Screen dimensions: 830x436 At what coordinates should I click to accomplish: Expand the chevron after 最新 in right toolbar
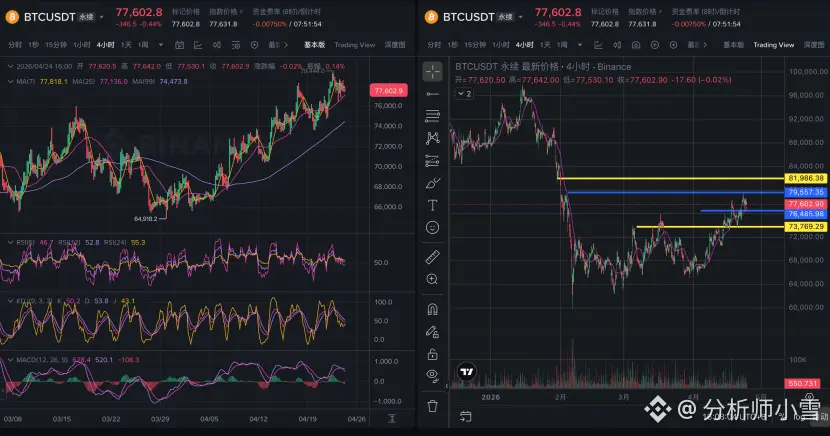705,45
